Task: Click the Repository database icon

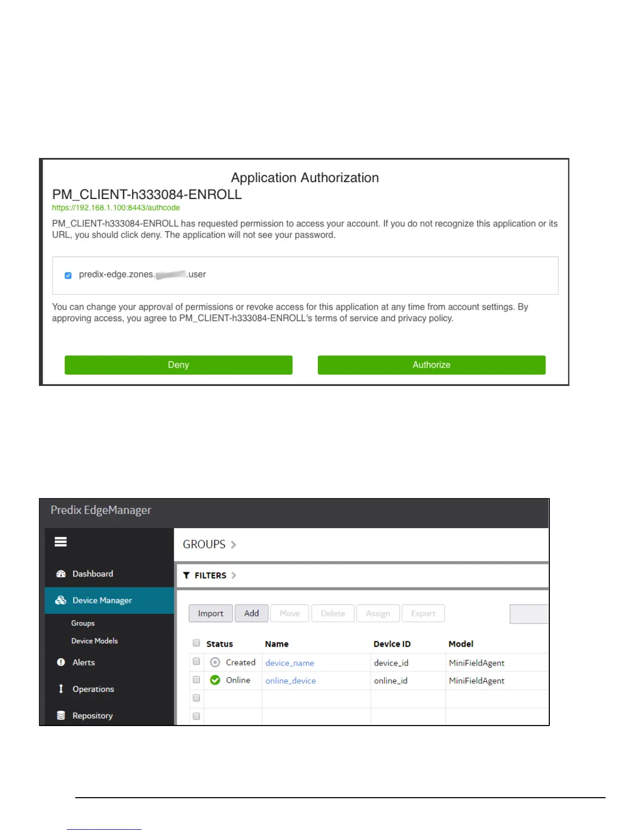Action: tap(61, 716)
